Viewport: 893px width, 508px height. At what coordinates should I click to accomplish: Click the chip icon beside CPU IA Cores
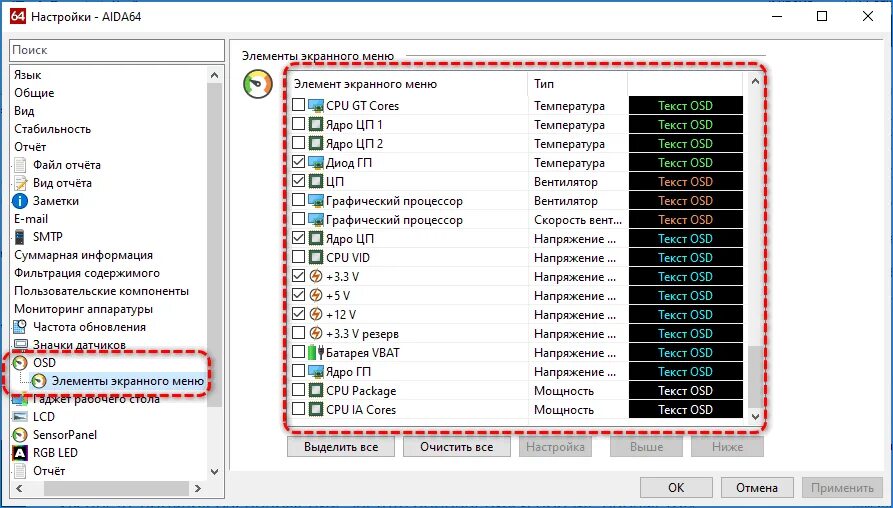point(316,409)
